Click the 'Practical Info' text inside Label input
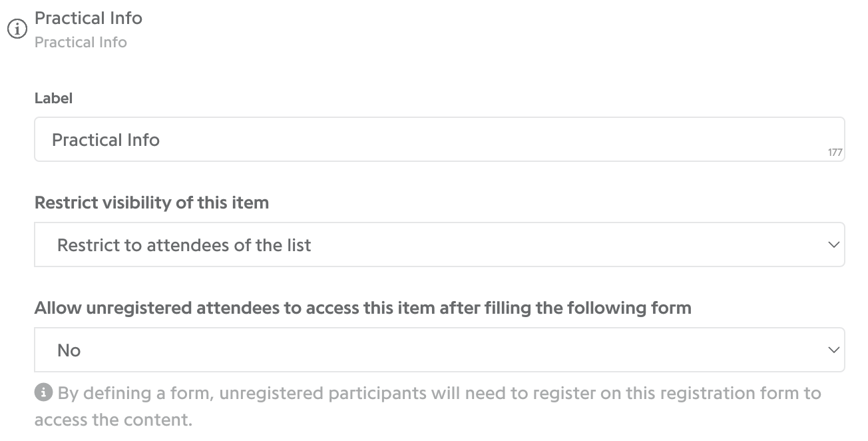This screenshot has width=868, height=441. click(x=106, y=140)
